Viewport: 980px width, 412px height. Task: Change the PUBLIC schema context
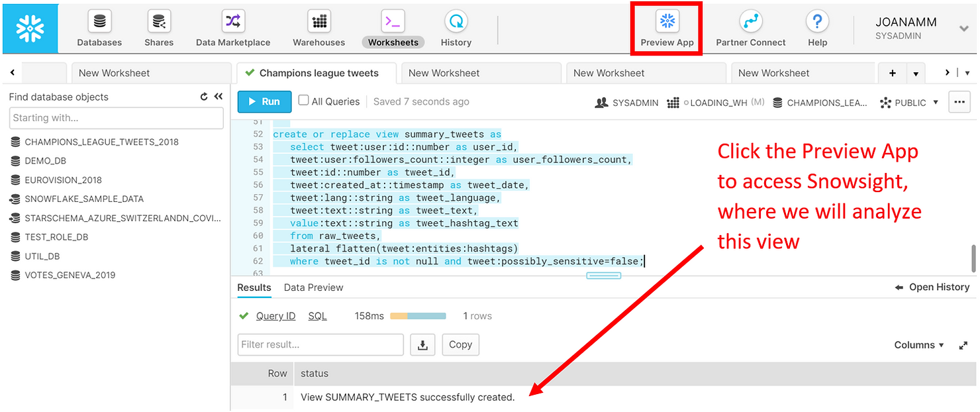[x=909, y=103]
